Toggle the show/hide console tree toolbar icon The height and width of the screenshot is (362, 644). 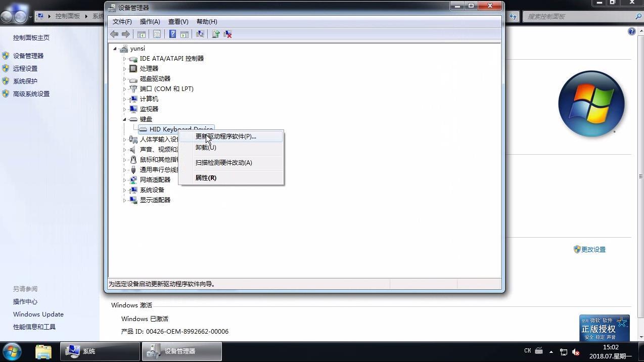click(x=142, y=34)
